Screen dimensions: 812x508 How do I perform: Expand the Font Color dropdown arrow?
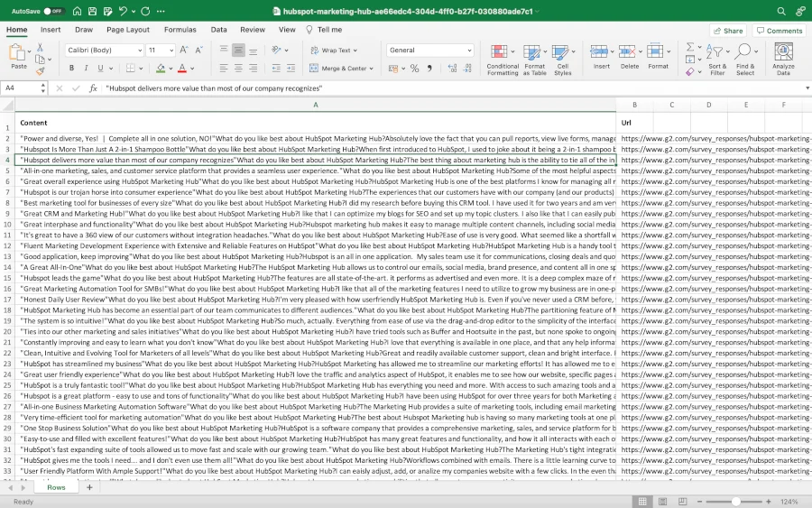[x=192, y=69]
